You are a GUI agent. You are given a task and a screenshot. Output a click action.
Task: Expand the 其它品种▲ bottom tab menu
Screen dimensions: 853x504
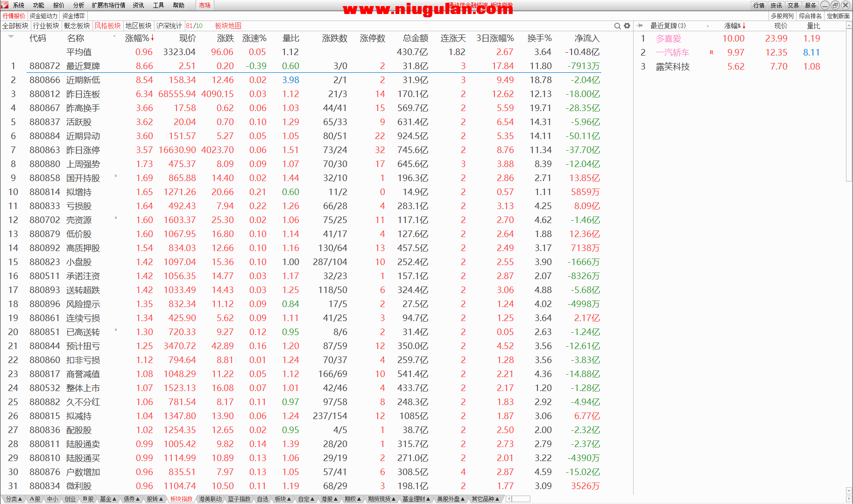(x=486, y=499)
